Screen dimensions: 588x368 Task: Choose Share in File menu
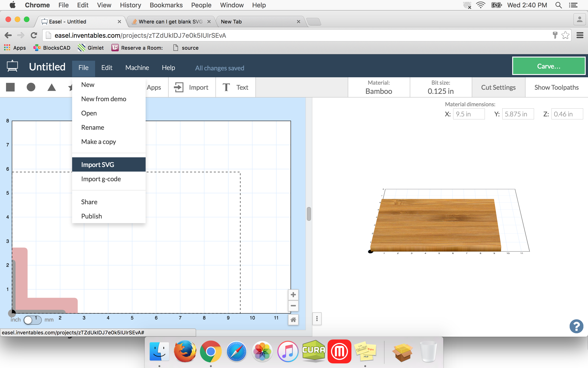[x=109, y=202]
